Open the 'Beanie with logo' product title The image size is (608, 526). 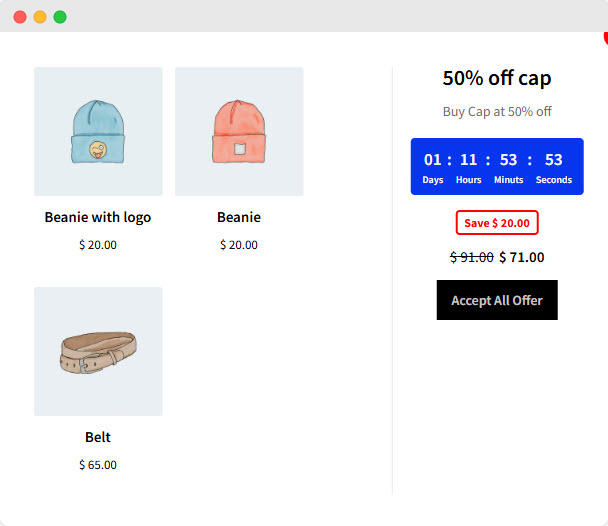pyautogui.click(x=98, y=217)
